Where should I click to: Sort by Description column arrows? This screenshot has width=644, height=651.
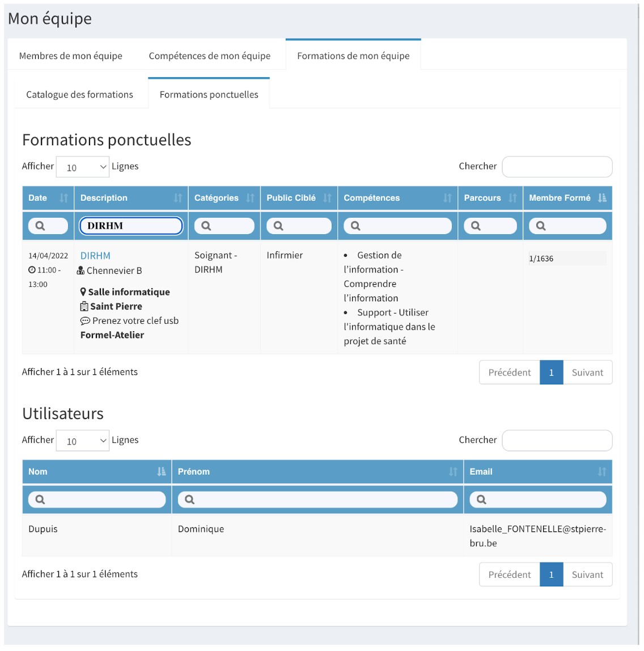pos(178,198)
